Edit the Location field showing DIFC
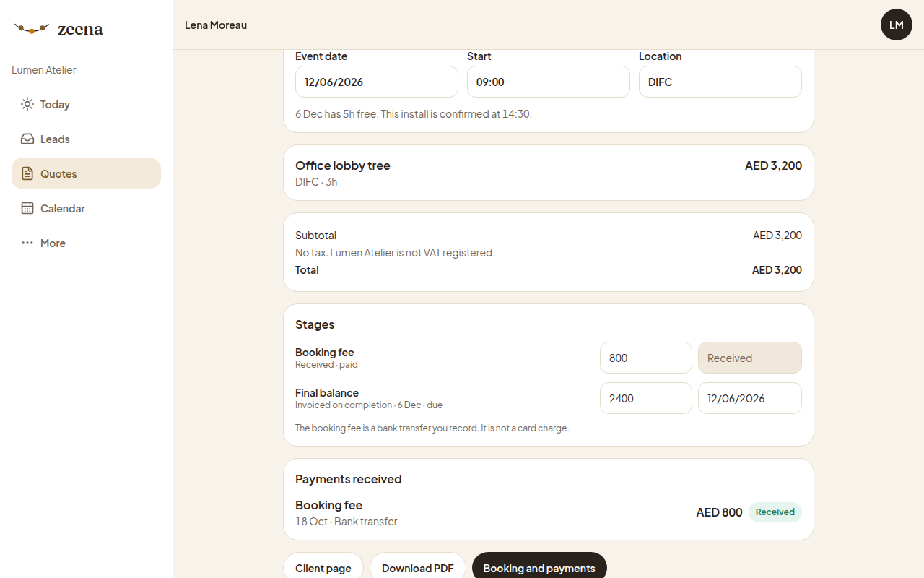This screenshot has height=578, width=924. pyautogui.click(x=720, y=82)
